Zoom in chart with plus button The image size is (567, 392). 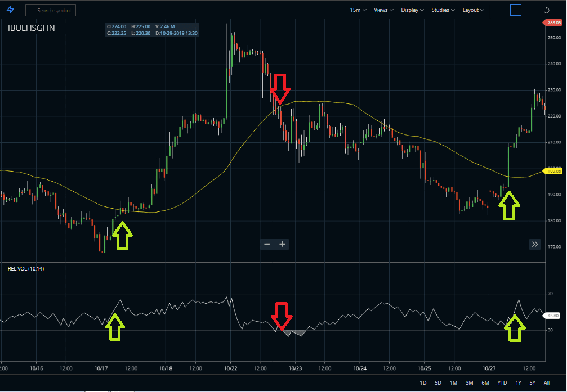pyautogui.click(x=283, y=244)
